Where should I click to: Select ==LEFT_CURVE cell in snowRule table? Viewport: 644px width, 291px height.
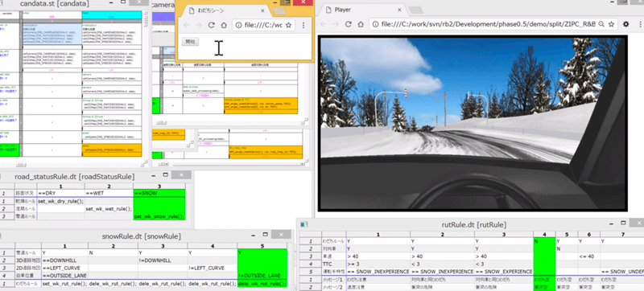coord(64,268)
